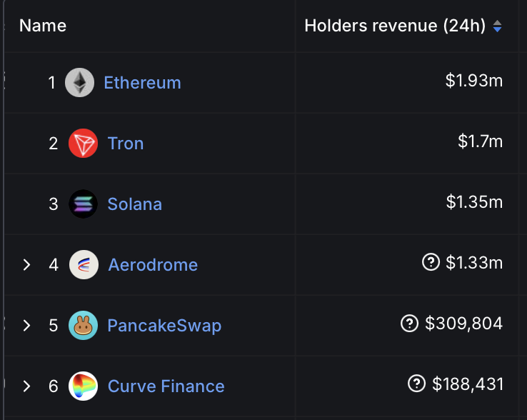The width and height of the screenshot is (527, 420).
Task: Click the Name column header
Action: pyautogui.click(x=43, y=26)
